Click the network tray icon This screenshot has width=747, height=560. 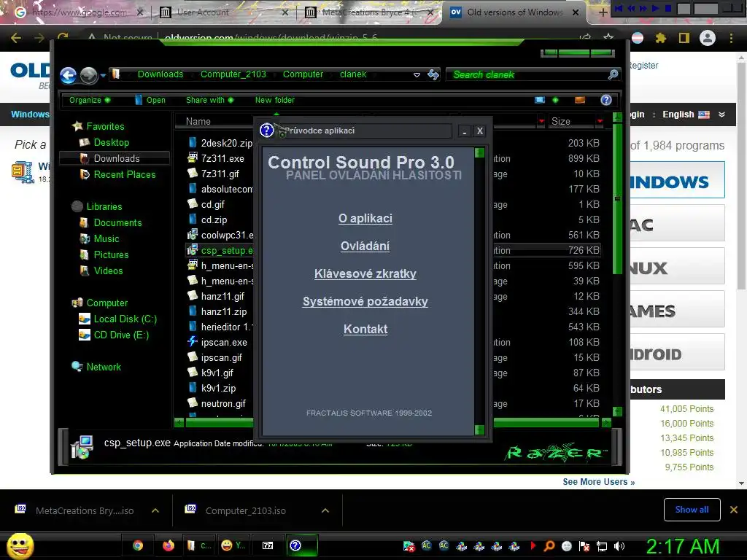coord(602,546)
